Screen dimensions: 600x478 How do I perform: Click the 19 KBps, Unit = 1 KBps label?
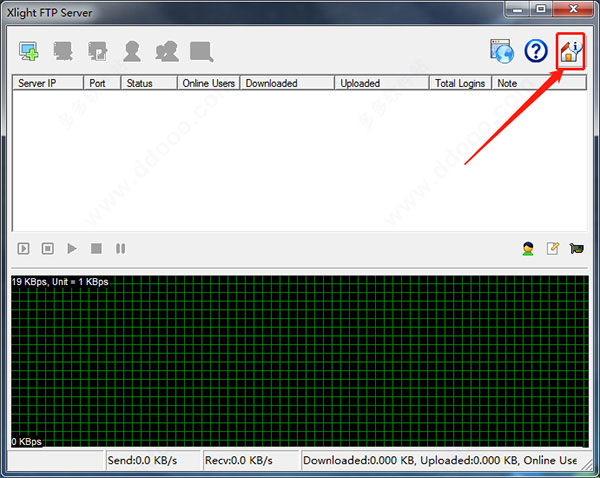(60, 282)
